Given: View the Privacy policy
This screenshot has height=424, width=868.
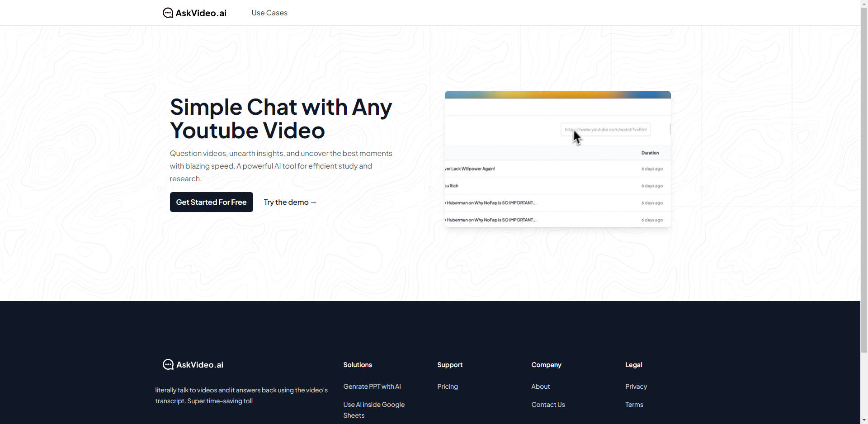Looking at the screenshot, I should (x=636, y=386).
